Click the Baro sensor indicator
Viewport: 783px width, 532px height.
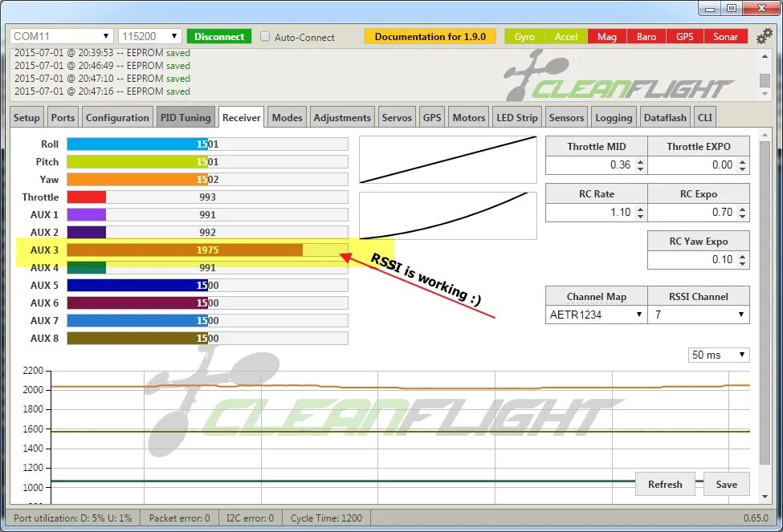[646, 36]
